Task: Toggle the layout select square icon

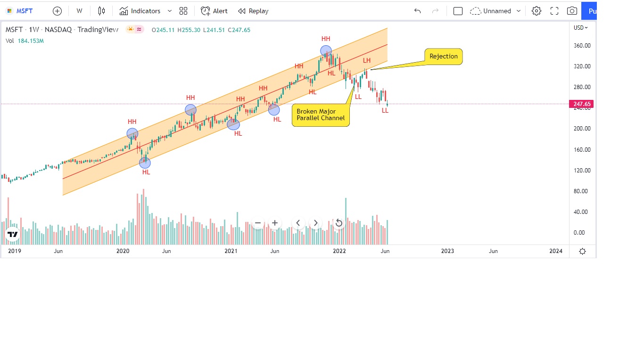Action: click(x=458, y=11)
